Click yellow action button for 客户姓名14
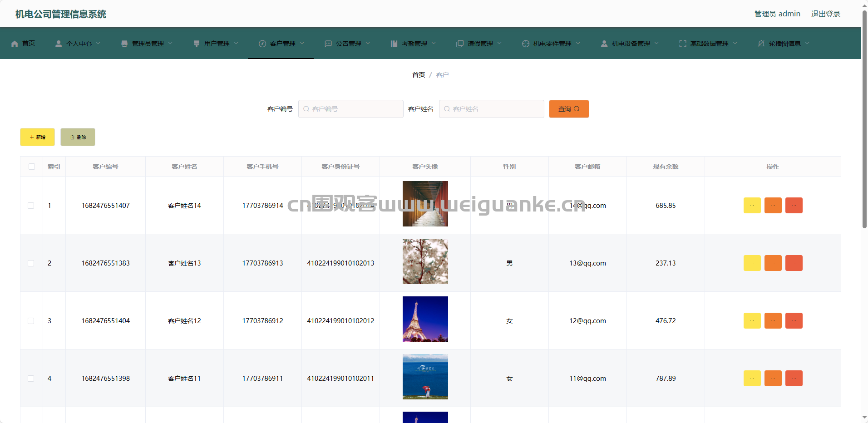Image resolution: width=868 pixels, height=423 pixels. click(752, 206)
